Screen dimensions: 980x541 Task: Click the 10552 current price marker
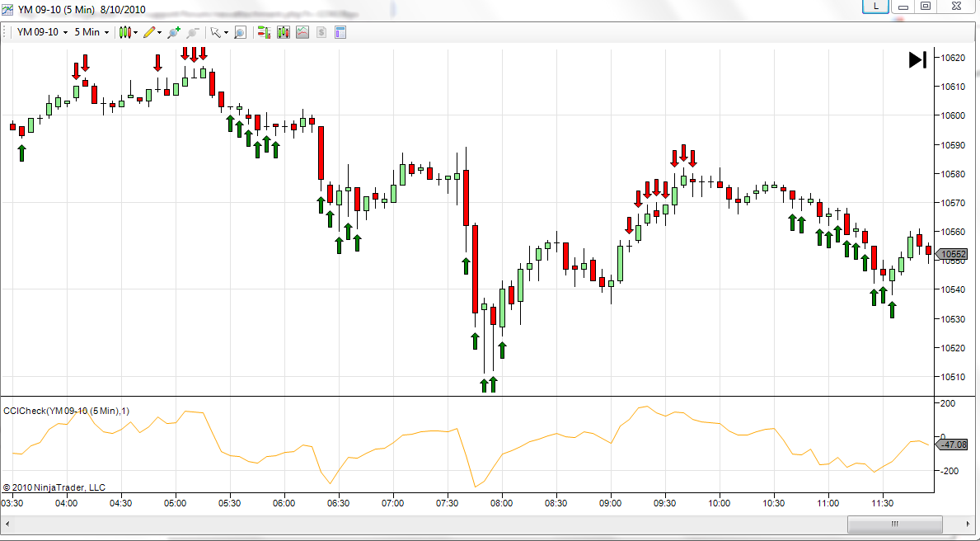point(953,255)
